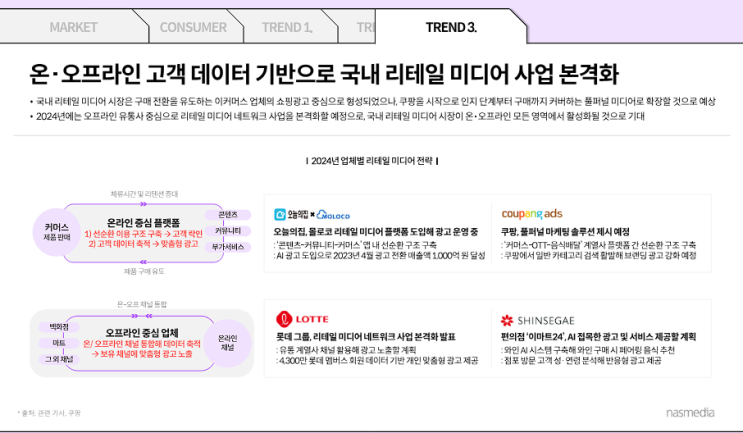
Task: Select the 백화점 pill label
Action: click(59, 327)
